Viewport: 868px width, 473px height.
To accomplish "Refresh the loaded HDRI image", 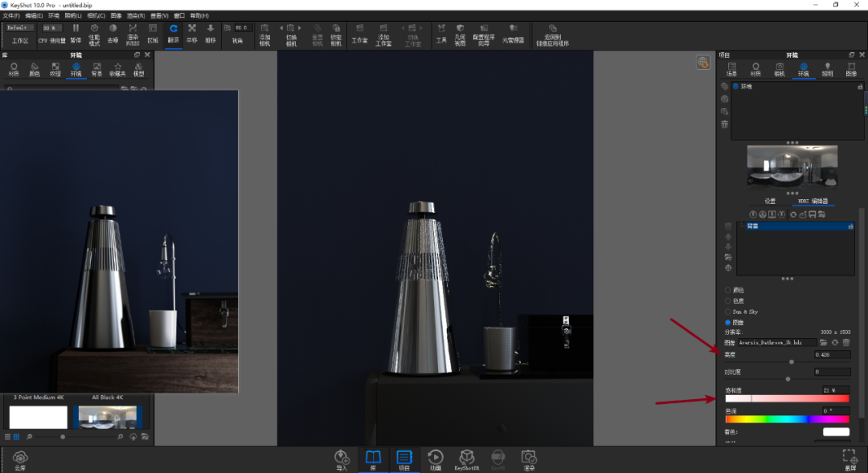I will (835, 343).
